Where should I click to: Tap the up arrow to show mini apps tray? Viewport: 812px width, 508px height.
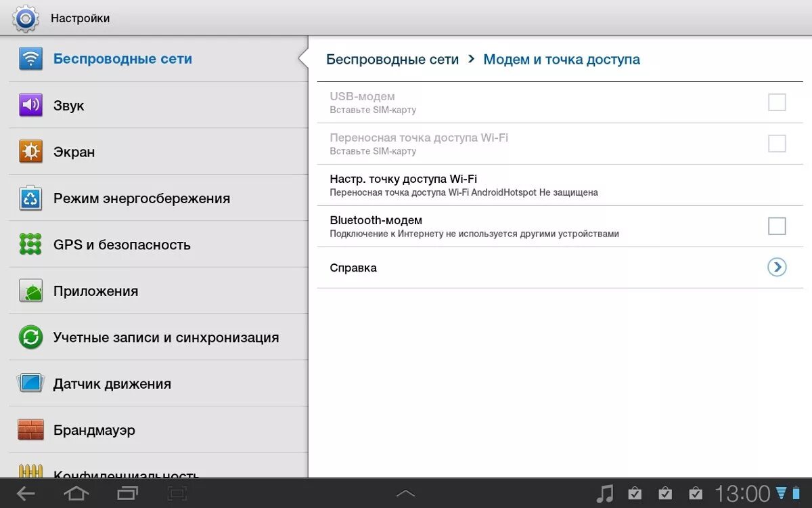click(x=406, y=493)
